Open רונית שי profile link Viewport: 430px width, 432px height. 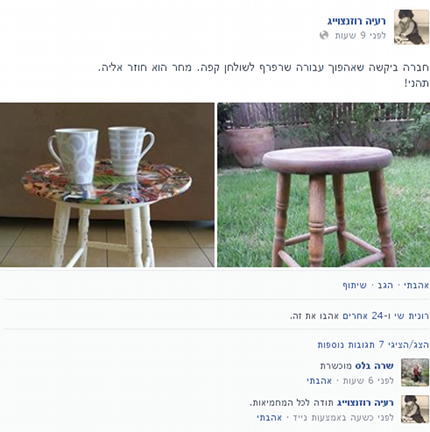412,316
